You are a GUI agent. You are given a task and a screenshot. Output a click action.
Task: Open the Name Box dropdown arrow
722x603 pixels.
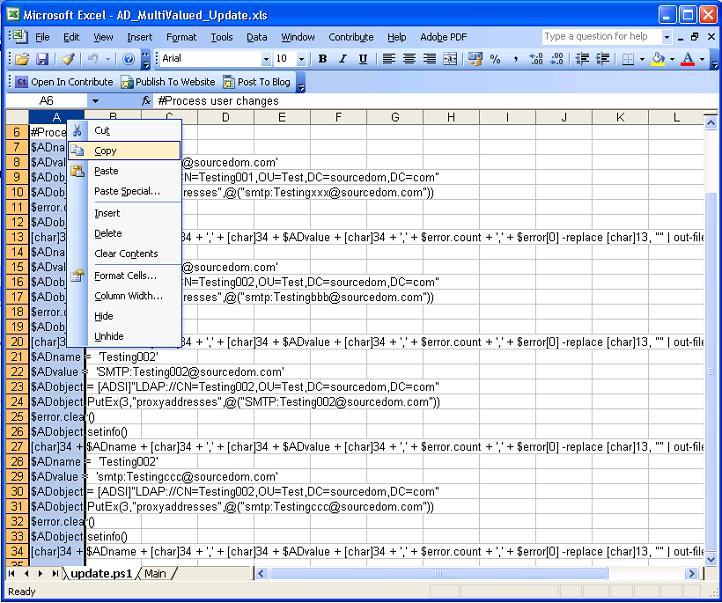tap(96, 101)
